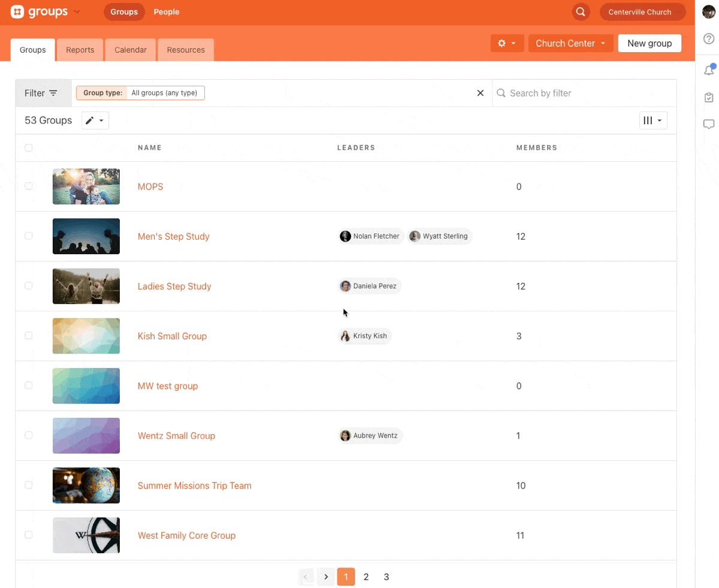This screenshot has height=588, width=719.
Task: Open the gear settings dropdown
Action: tap(507, 43)
